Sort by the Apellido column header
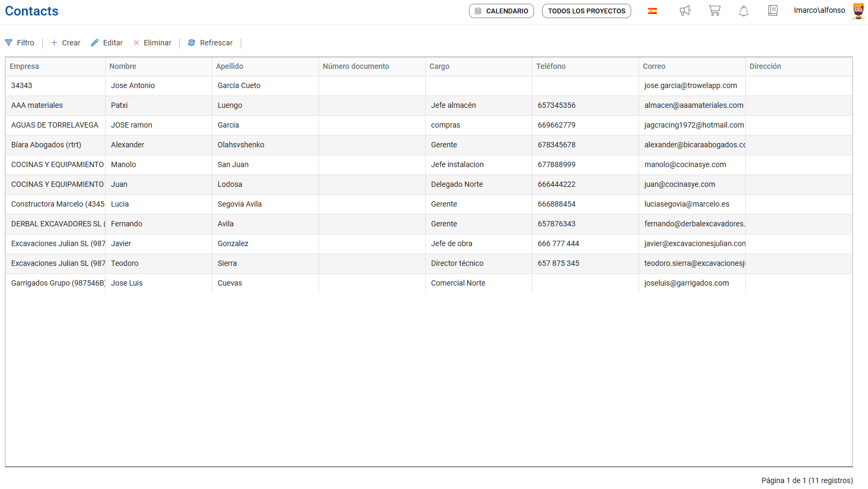 pyautogui.click(x=229, y=66)
